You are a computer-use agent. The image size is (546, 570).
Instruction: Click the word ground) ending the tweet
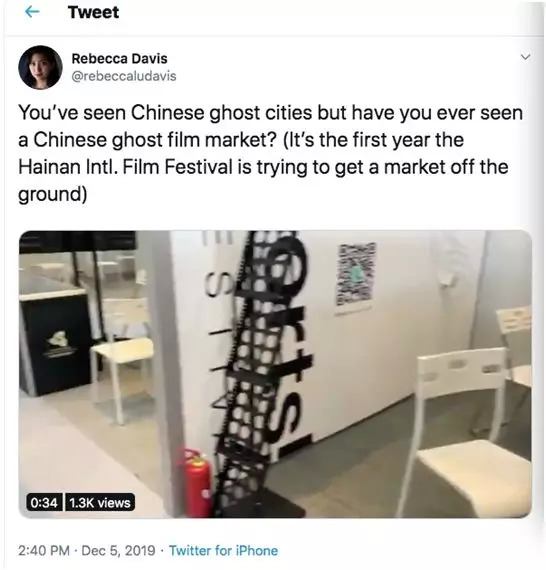pyautogui.click(x=53, y=195)
